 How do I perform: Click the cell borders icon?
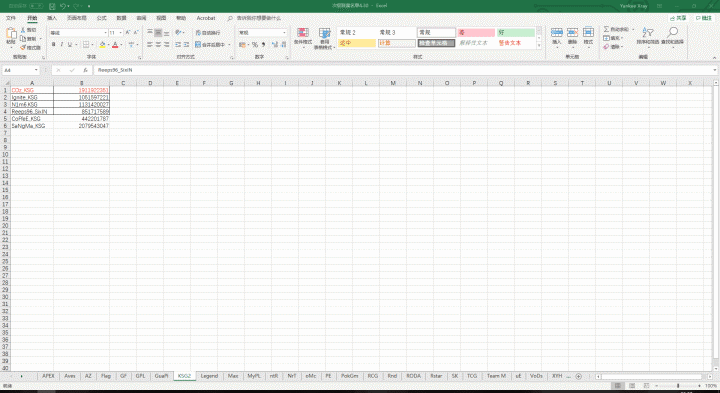click(x=86, y=45)
